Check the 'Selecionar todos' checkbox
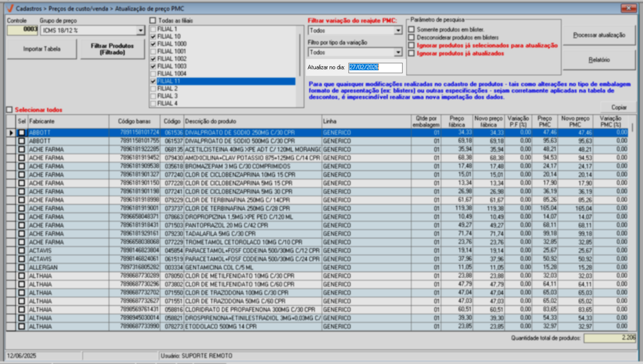This screenshot has width=643, height=364. tap(10, 110)
